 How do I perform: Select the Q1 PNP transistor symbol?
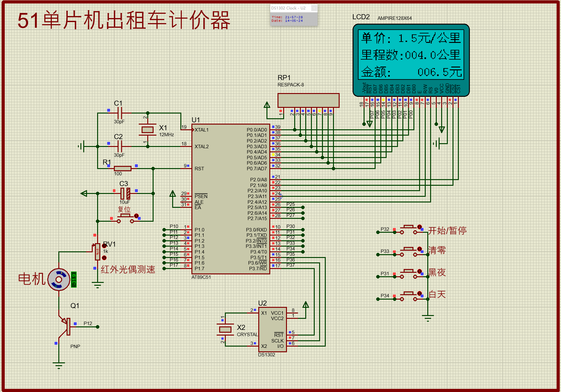pyautogui.click(x=65, y=326)
